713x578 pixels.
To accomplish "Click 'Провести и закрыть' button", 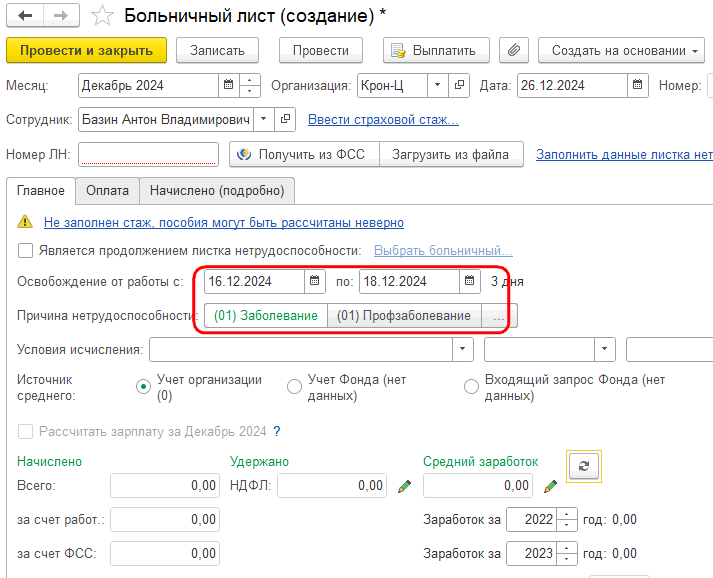I will (x=86, y=50).
